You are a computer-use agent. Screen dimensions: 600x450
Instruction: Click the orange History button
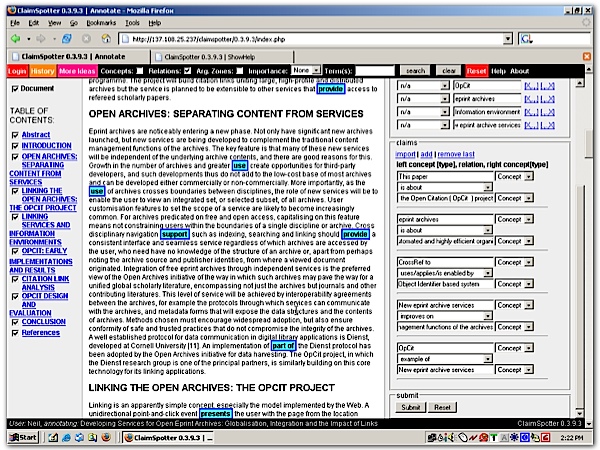(x=42, y=71)
